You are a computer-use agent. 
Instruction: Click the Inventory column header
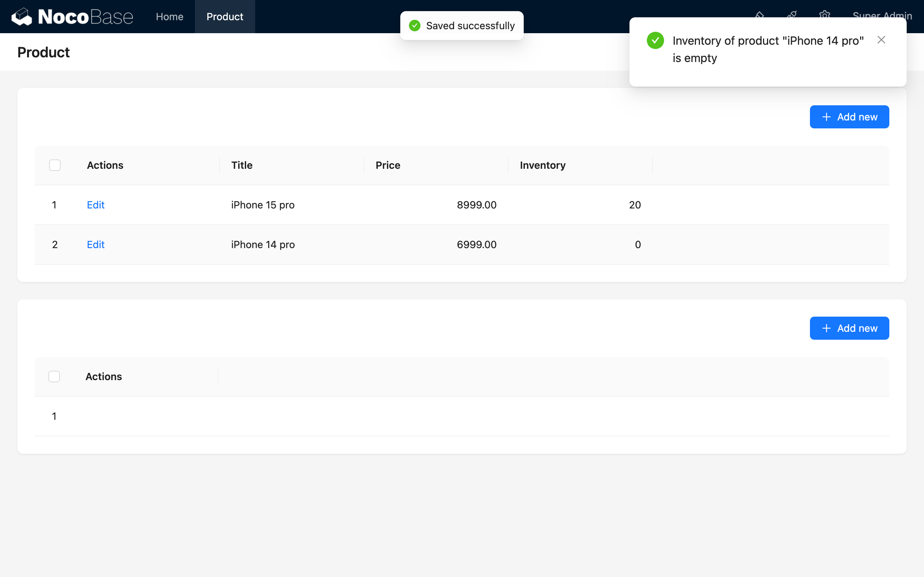[x=542, y=165]
